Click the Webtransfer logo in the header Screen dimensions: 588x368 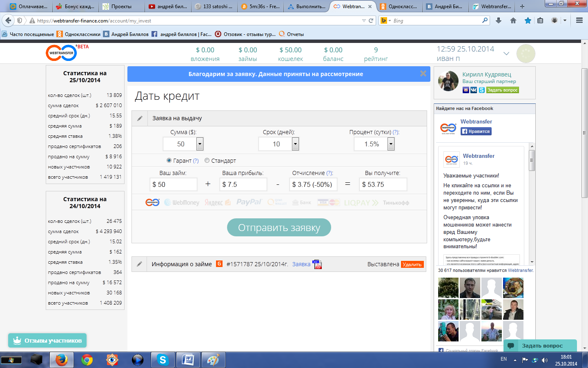(x=61, y=53)
